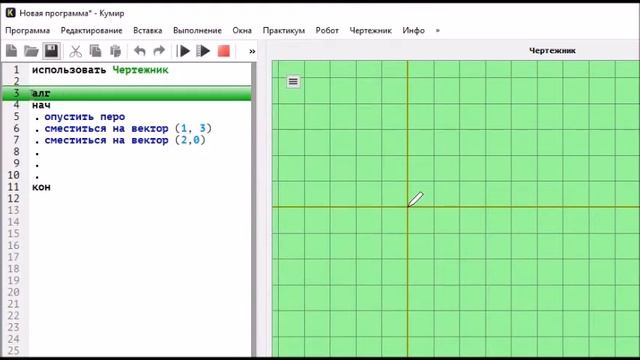Stop program execution red square
Image resolution: width=640 pixels, height=360 pixels.
click(x=224, y=51)
